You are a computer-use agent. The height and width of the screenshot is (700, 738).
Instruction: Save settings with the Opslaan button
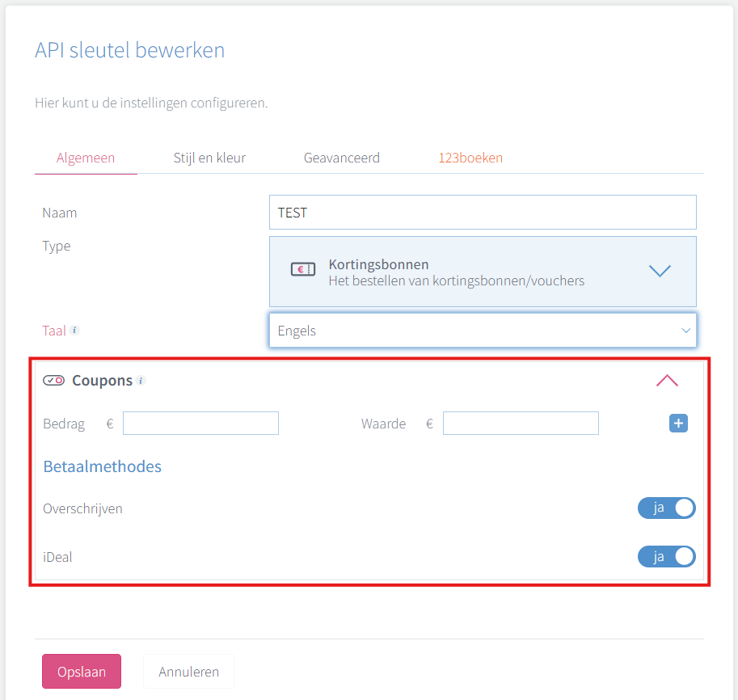pyautogui.click(x=82, y=671)
